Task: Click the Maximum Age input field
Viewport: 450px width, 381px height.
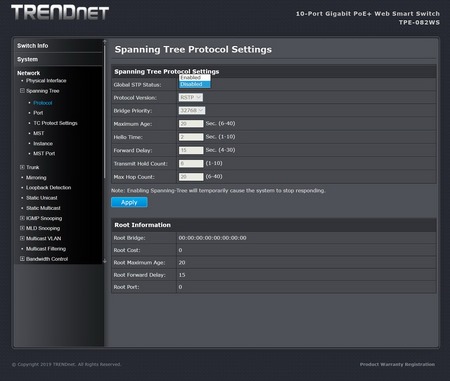Action: [x=191, y=124]
